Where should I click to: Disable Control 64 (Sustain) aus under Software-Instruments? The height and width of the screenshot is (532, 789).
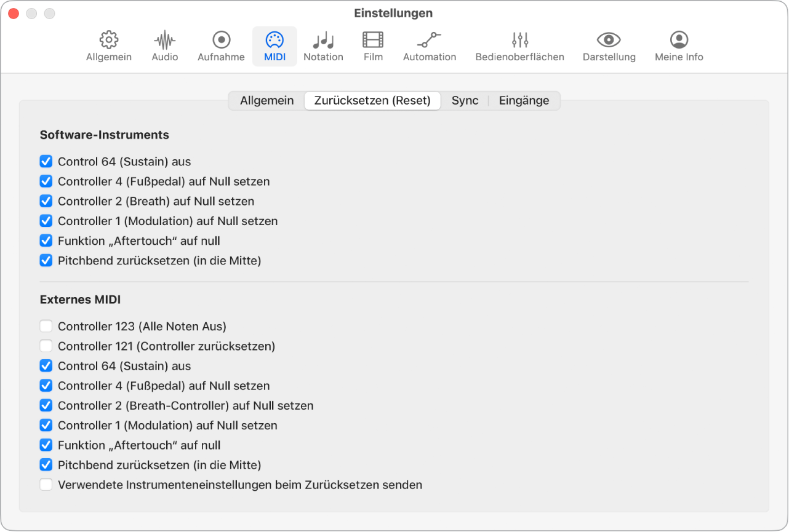[46, 161]
